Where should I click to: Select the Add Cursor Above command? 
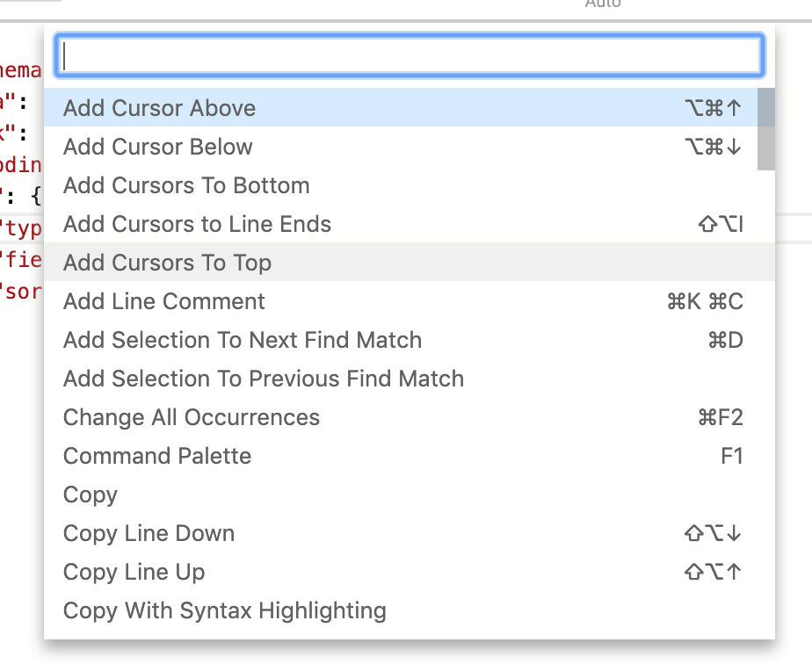coord(159,108)
